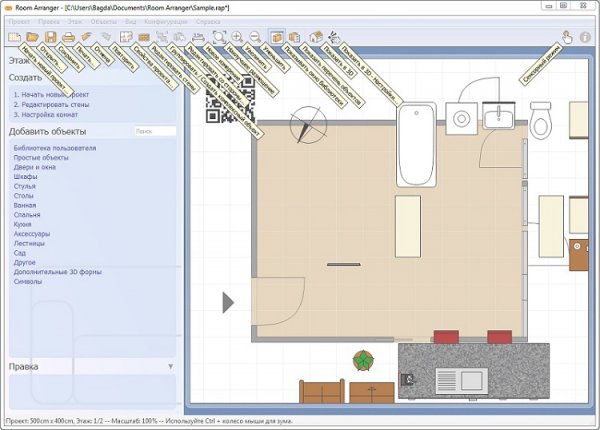This screenshot has width=600, height=430.
Task: Click the New measurement icon
Action: (198, 37)
